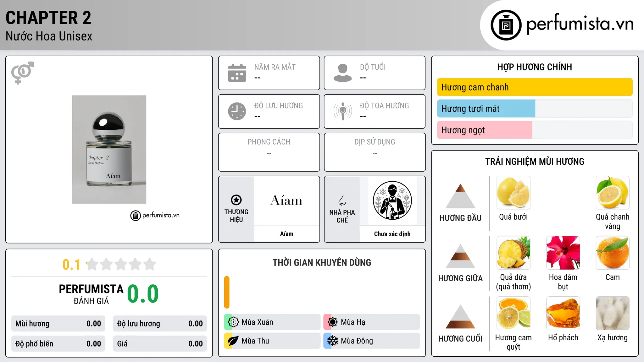Select the Hoa dâm bụt hibiscus image
644x362 pixels.
(x=563, y=253)
